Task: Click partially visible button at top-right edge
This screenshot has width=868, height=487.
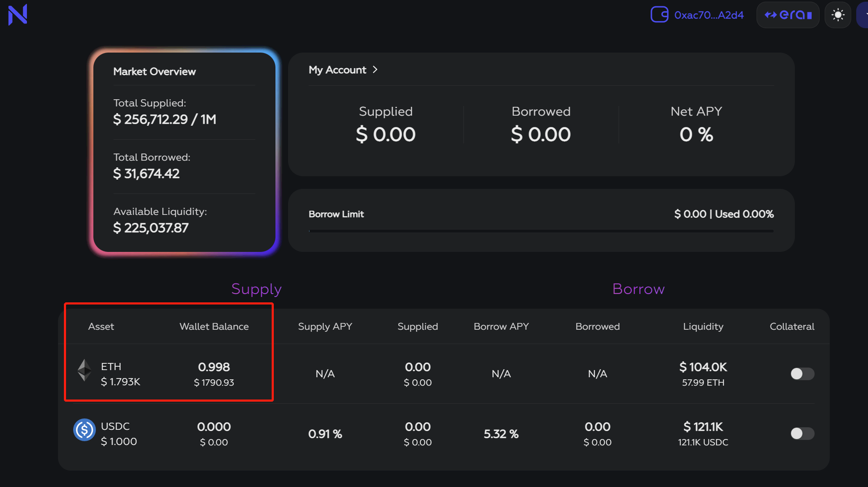Action: [x=863, y=15]
